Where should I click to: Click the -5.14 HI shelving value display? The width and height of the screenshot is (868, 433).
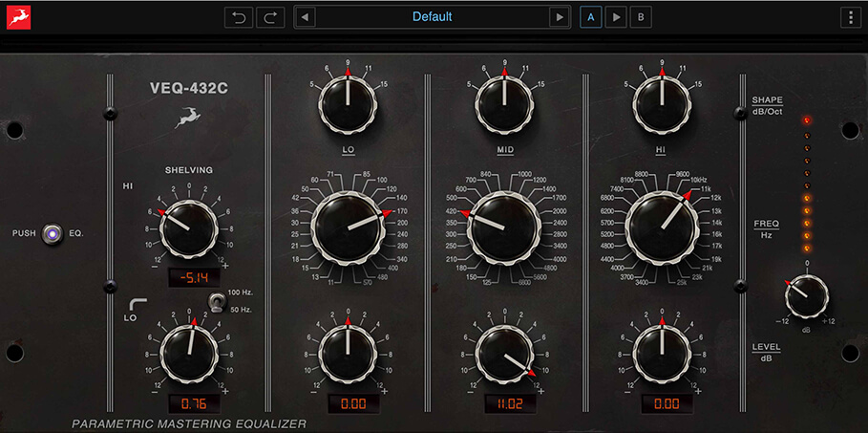coord(194,278)
